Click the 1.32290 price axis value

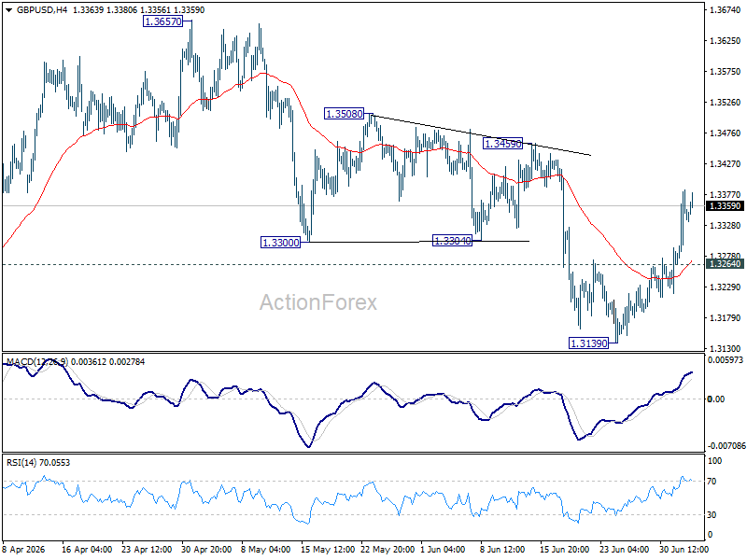coord(726,287)
